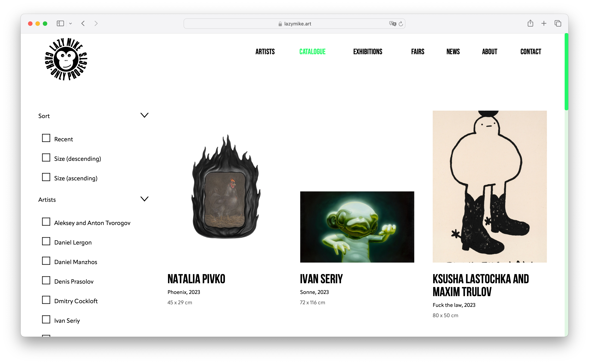This screenshot has width=589, height=364.
Task: Reload the page with refresh icon
Action: [x=401, y=24]
